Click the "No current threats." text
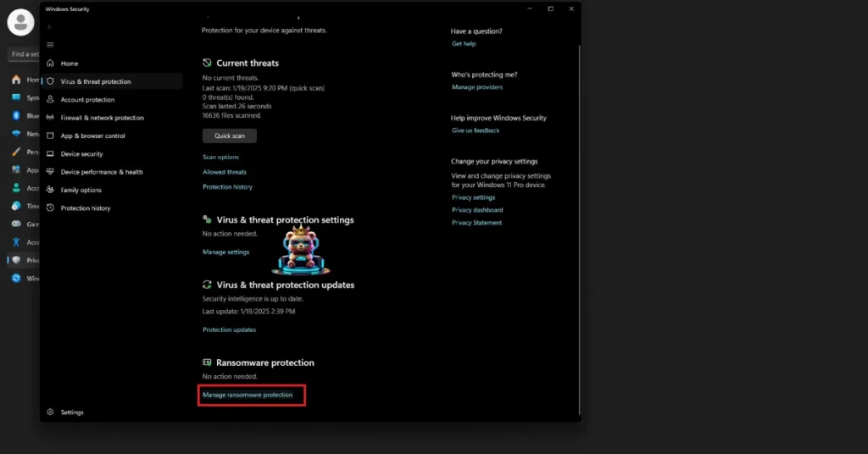Screen dimensions: 868x454 (x=231, y=78)
